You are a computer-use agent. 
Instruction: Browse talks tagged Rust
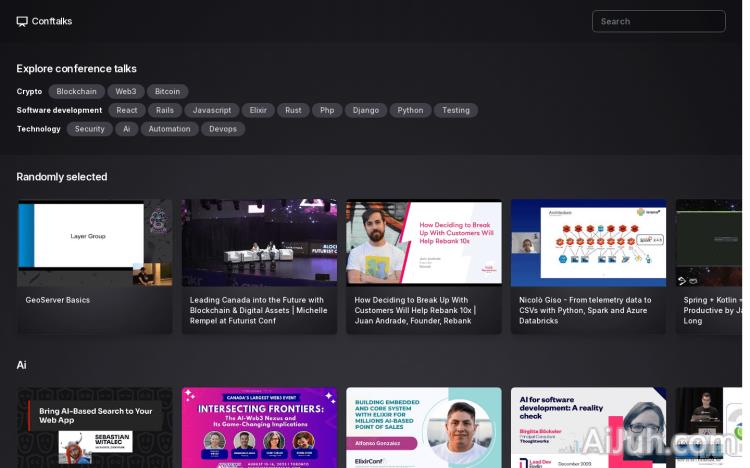(x=293, y=110)
